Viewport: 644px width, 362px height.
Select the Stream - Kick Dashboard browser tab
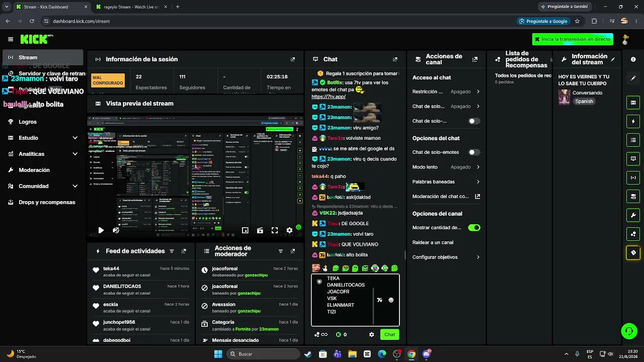click(51, 7)
